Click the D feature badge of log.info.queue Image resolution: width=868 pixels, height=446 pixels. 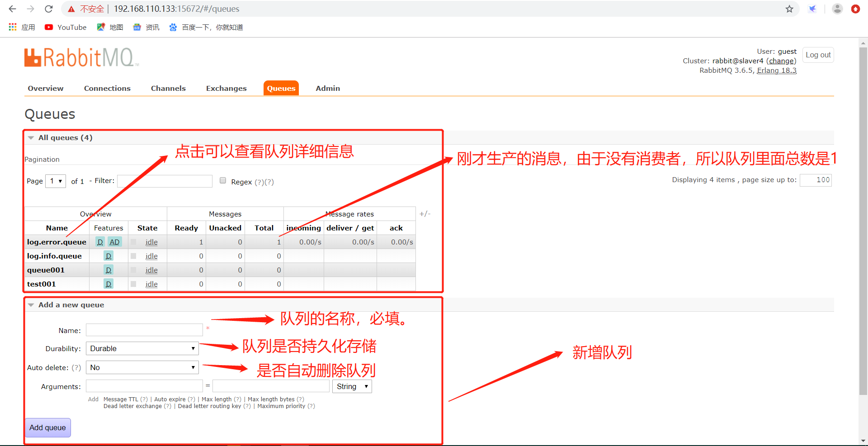point(108,256)
